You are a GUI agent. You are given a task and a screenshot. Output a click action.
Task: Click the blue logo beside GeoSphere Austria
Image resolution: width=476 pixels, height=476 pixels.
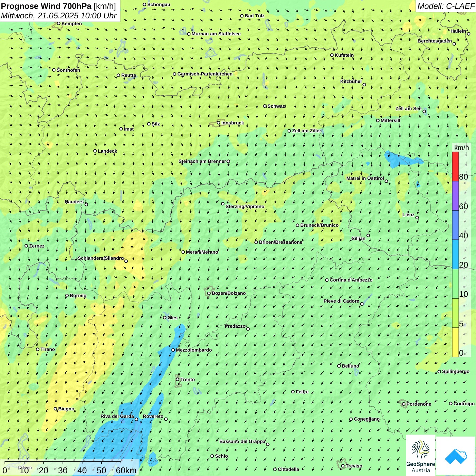pyautogui.click(x=456, y=456)
